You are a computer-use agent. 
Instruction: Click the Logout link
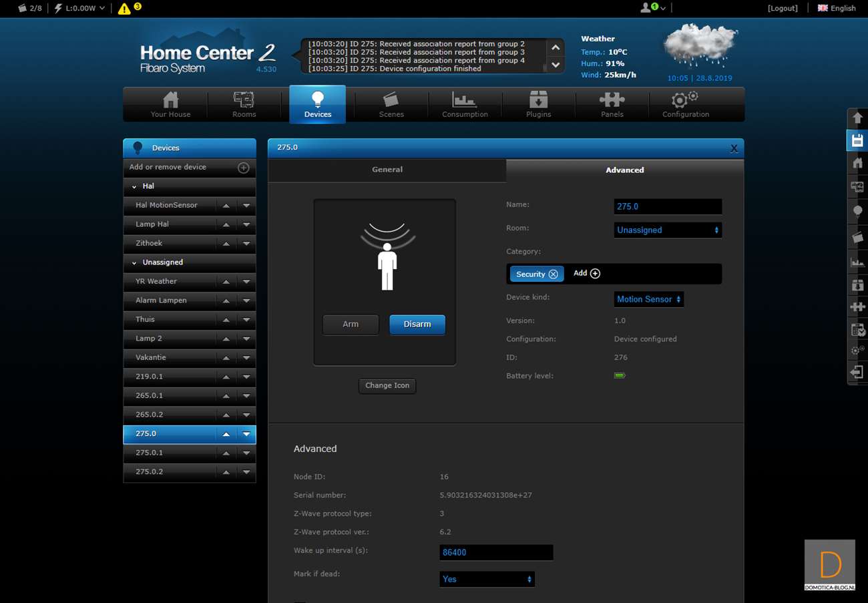(783, 8)
